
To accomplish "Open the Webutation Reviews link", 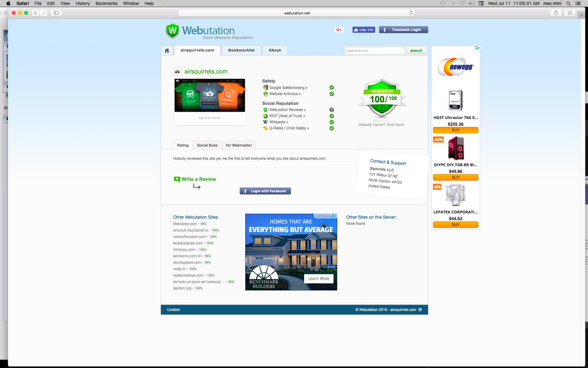I will click(x=287, y=110).
